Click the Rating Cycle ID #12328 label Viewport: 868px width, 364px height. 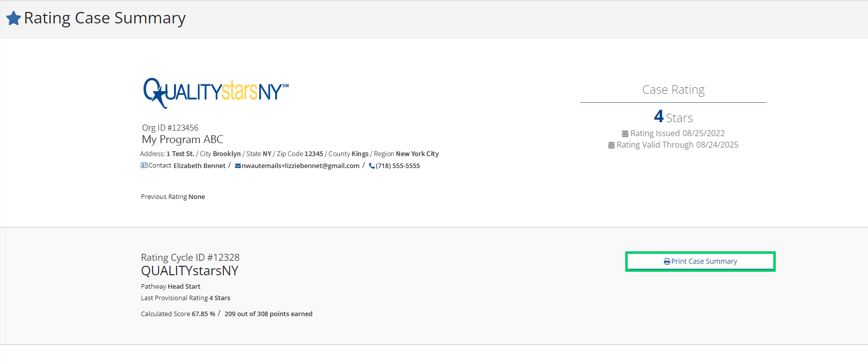pyautogui.click(x=190, y=257)
